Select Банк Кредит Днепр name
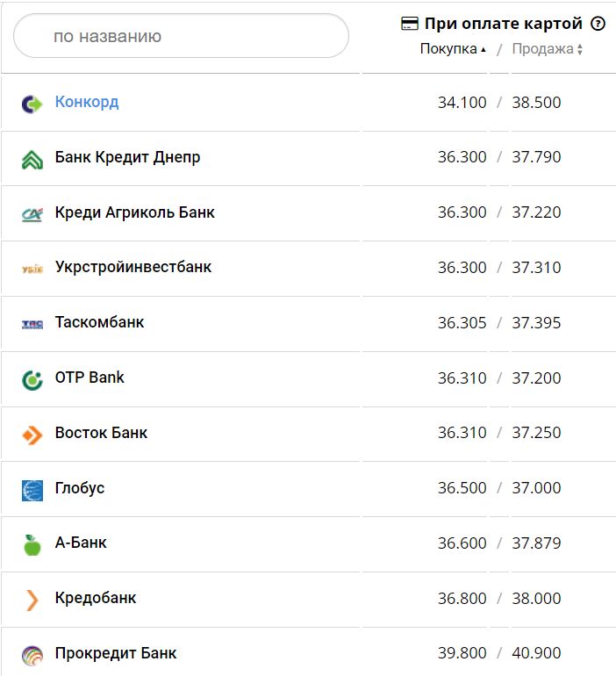616x676 pixels. [127, 157]
